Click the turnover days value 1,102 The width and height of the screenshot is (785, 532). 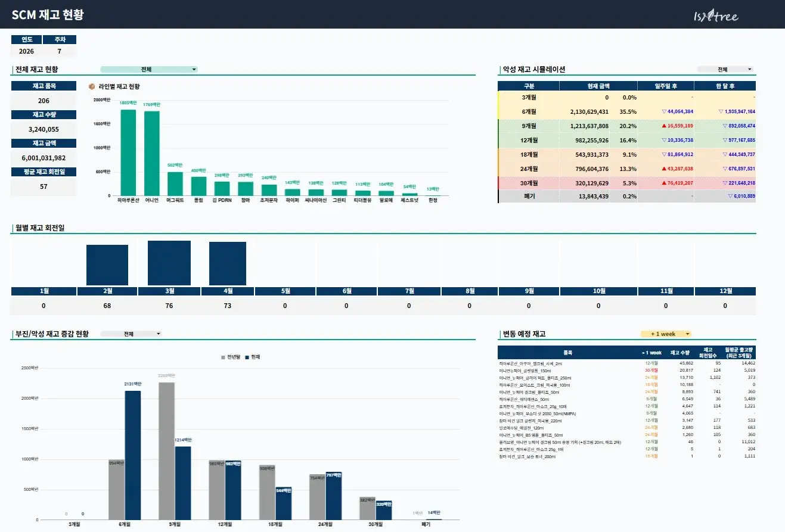coord(715,378)
